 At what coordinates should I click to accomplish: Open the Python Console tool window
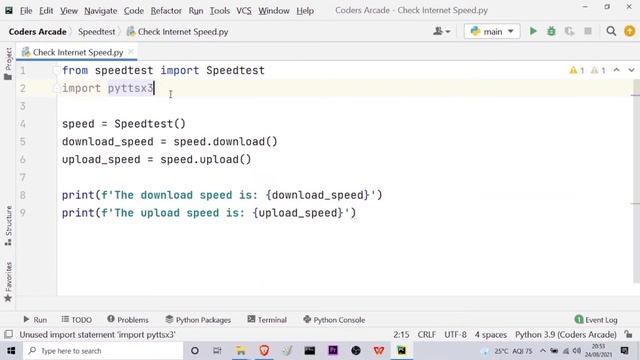click(x=334, y=320)
